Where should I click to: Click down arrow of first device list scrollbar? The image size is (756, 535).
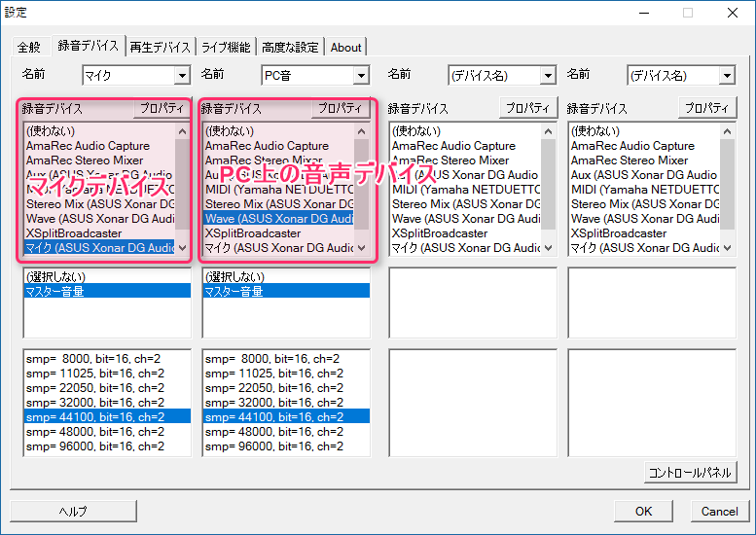click(182, 248)
